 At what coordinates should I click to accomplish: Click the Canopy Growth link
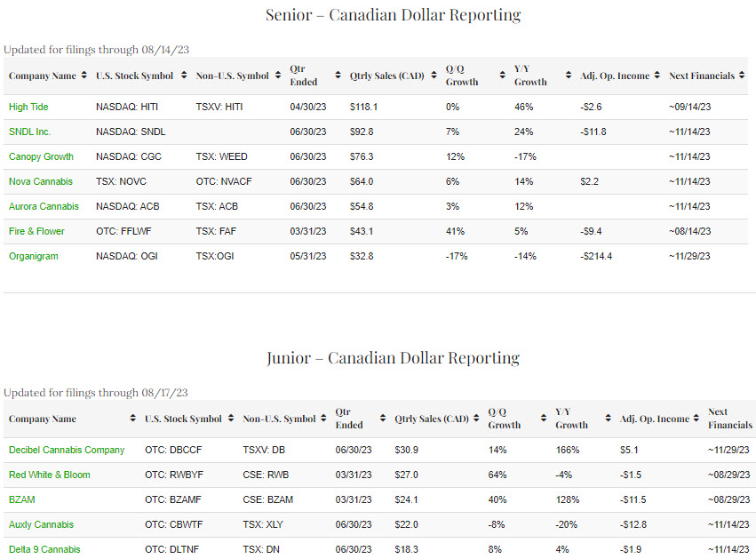tap(41, 156)
